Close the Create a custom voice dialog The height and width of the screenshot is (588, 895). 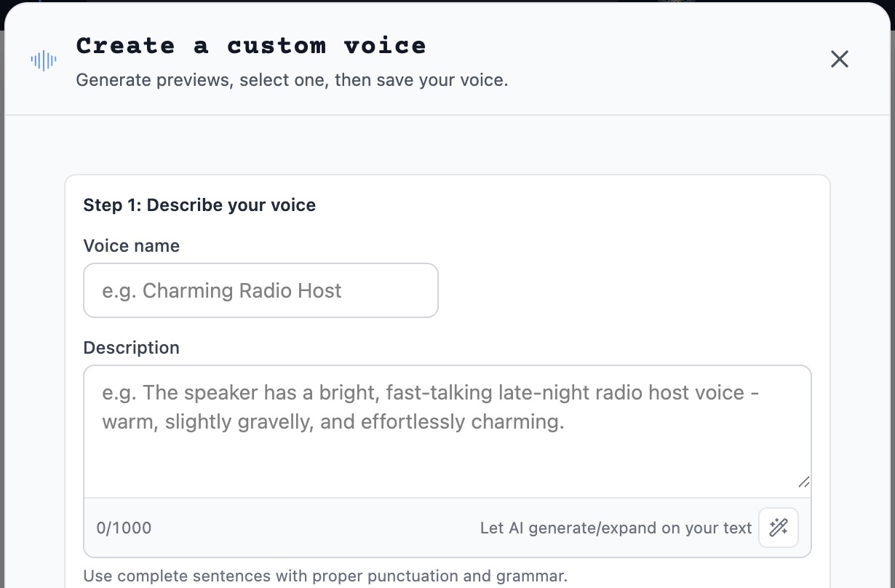point(840,60)
